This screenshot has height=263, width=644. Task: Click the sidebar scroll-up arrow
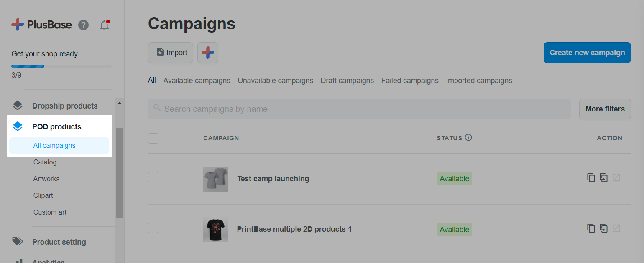pos(120,103)
